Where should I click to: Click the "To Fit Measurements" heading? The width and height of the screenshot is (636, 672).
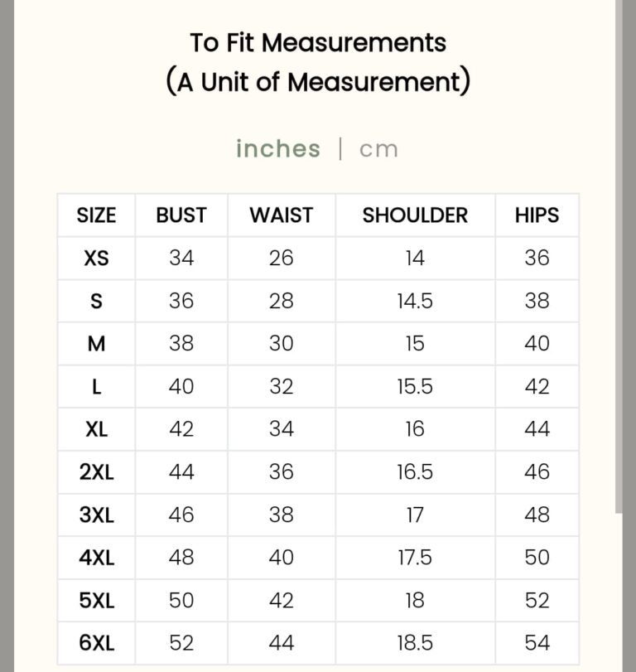click(x=318, y=43)
